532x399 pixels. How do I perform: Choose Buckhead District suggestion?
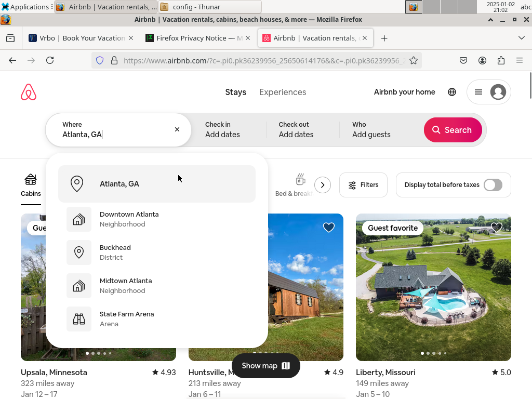click(x=157, y=252)
